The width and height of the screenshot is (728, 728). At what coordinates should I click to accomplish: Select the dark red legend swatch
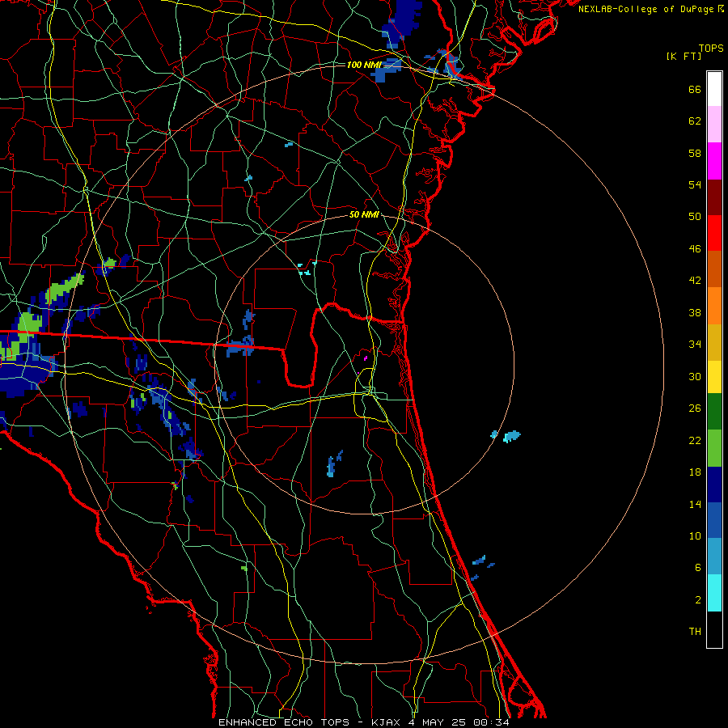point(714,197)
